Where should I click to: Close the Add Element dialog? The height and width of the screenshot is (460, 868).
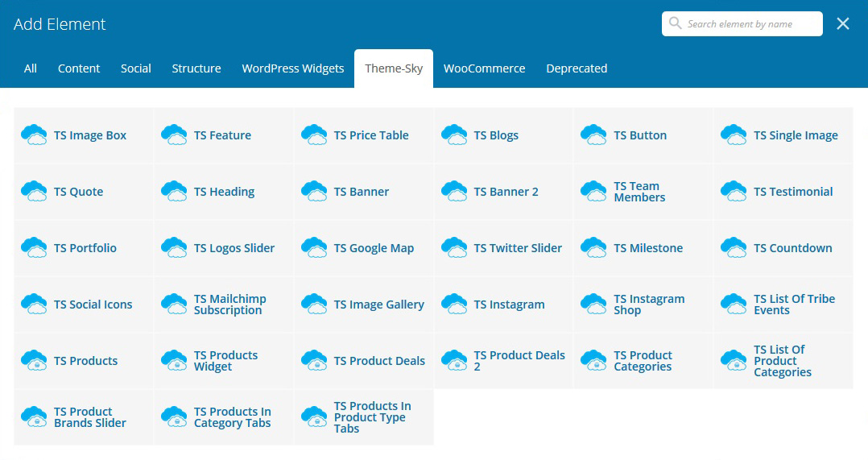point(842,24)
